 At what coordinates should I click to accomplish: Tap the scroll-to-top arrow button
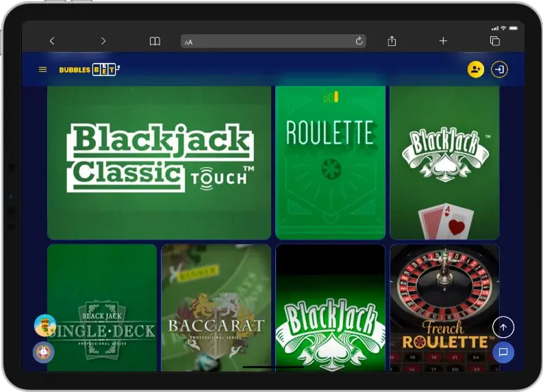click(x=503, y=328)
